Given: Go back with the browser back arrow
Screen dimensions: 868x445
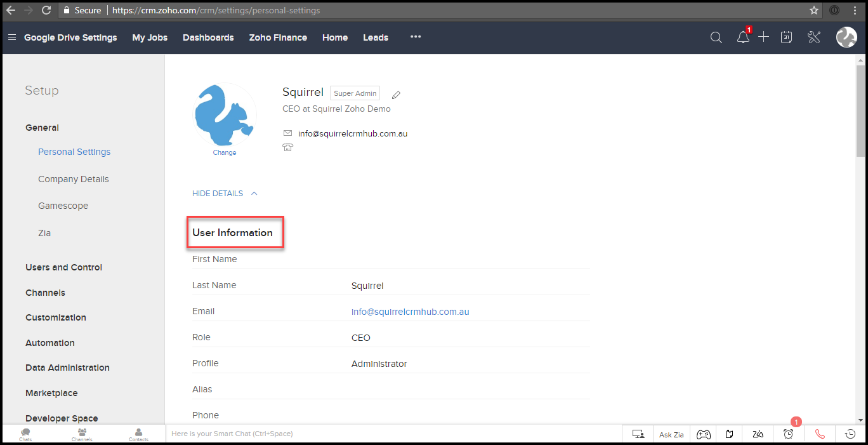Looking at the screenshot, I should pos(11,10).
